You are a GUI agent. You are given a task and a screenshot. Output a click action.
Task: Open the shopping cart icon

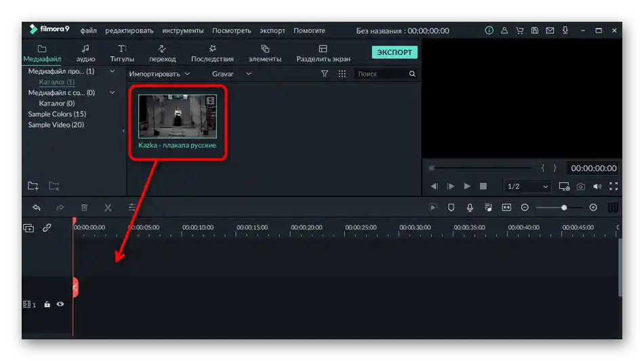pyautogui.click(x=519, y=30)
